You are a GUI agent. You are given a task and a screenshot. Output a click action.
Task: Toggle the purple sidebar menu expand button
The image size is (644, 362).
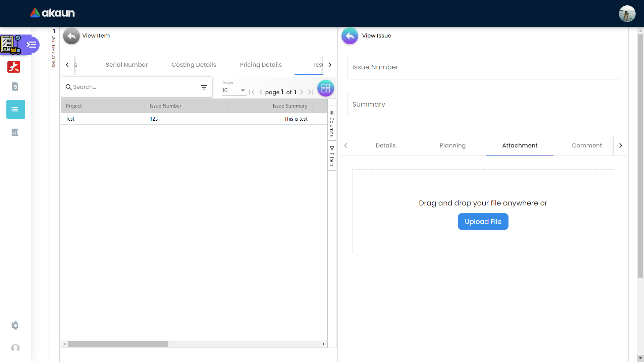pos(32,45)
